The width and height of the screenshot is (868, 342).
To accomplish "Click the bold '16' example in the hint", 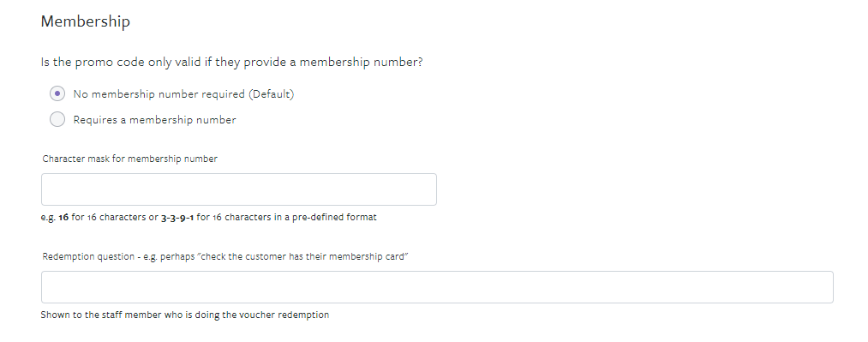I will pyautogui.click(x=63, y=217).
